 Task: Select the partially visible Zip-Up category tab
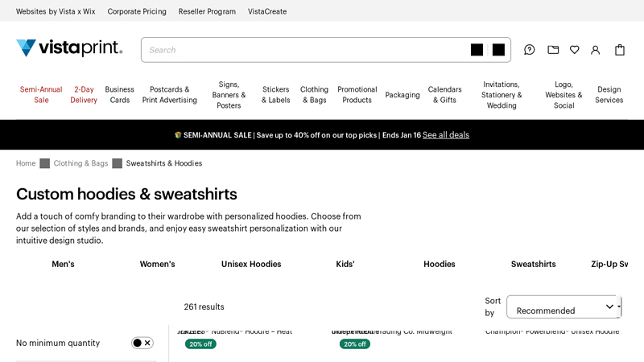click(x=609, y=264)
